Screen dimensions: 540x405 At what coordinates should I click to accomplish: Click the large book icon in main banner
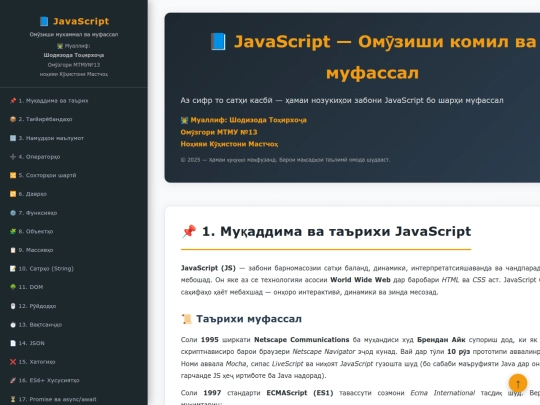(218, 42)
